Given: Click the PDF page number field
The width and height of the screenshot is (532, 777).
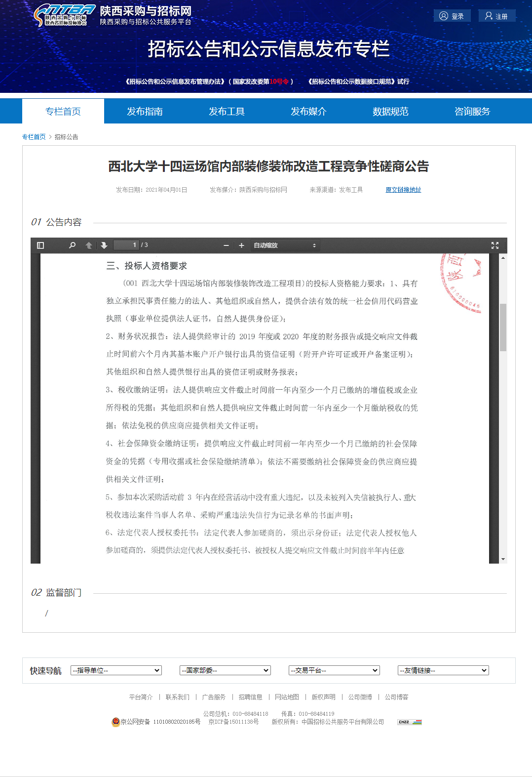Looking at the screenshot, I should click(x=126, y=245).
